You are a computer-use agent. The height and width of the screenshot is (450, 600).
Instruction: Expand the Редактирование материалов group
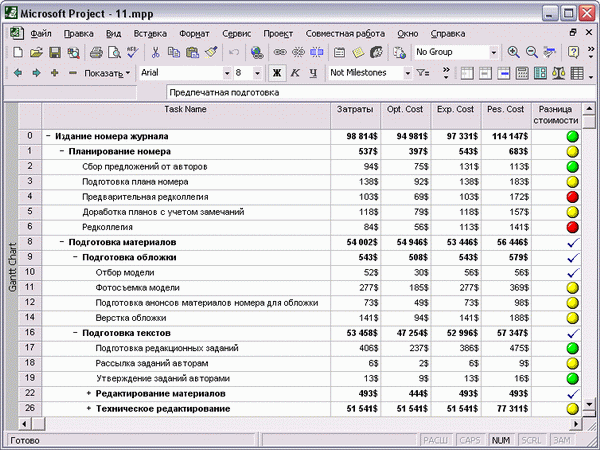pyautogui.click(x=89, y=393)
